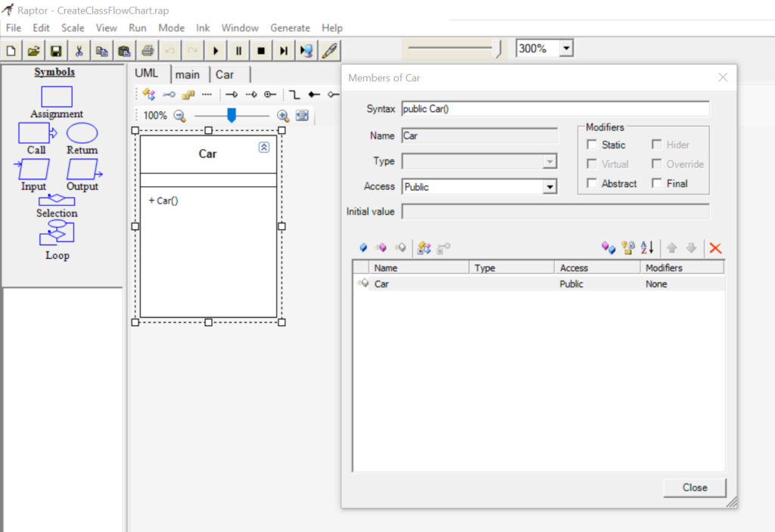
Task: Open the Access dropdown showing Public
Action: coord(552,186)
